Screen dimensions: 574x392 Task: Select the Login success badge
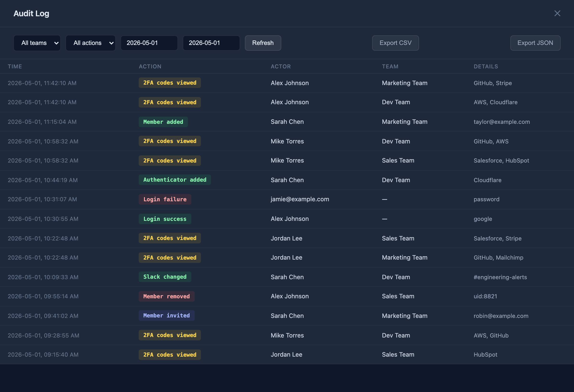(x=165, y=219)
